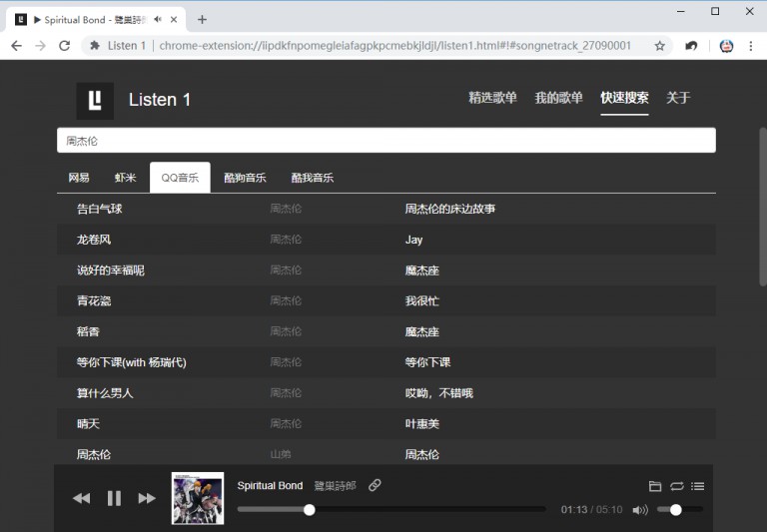Open the 关于 page
767x532 pixels.
(678, 98)
